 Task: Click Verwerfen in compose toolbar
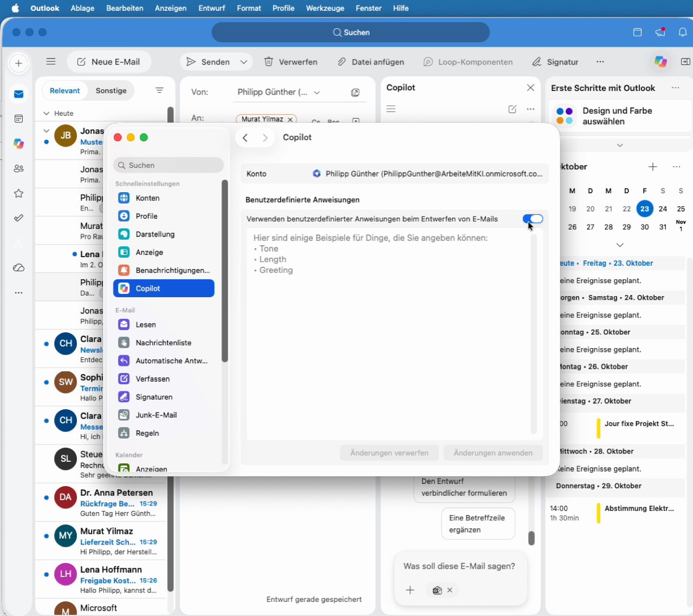pos(291,62)
